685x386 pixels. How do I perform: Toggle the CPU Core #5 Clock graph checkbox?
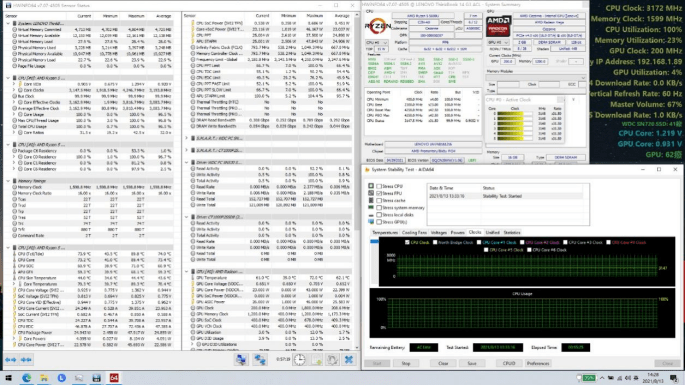pos(486,250)
